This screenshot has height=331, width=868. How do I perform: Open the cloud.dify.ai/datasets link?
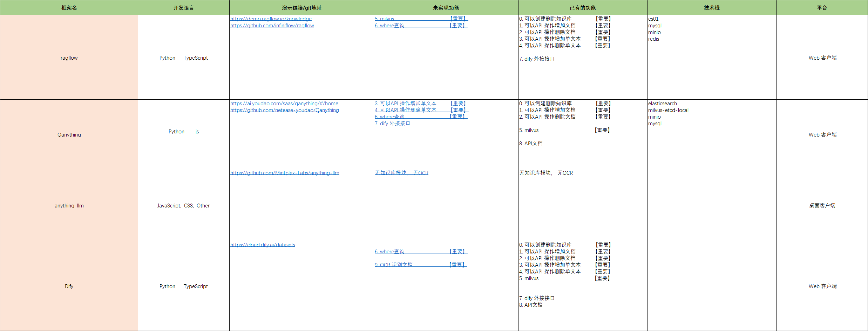point(263,245)
